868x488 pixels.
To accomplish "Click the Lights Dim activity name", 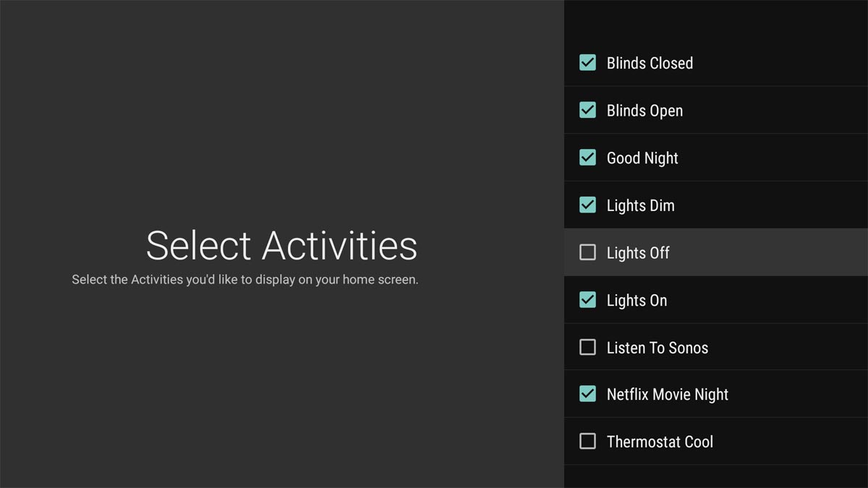I will click(640, 206).
